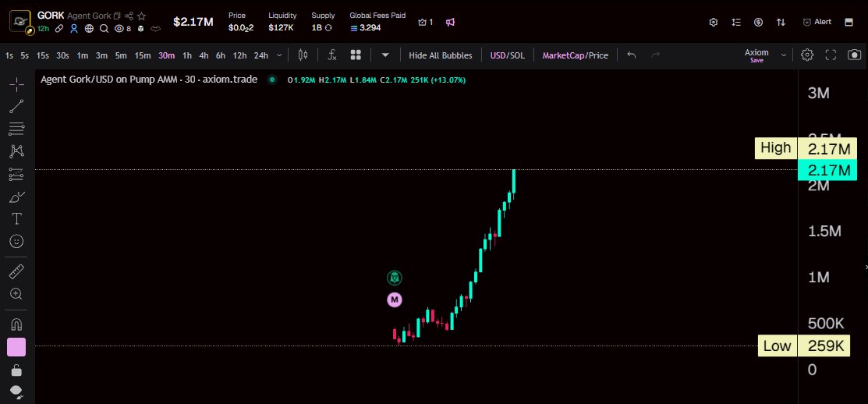Select the 24h timeframe
The height and width of the screenshot is (404, 868).
click(x=260, y=55)
